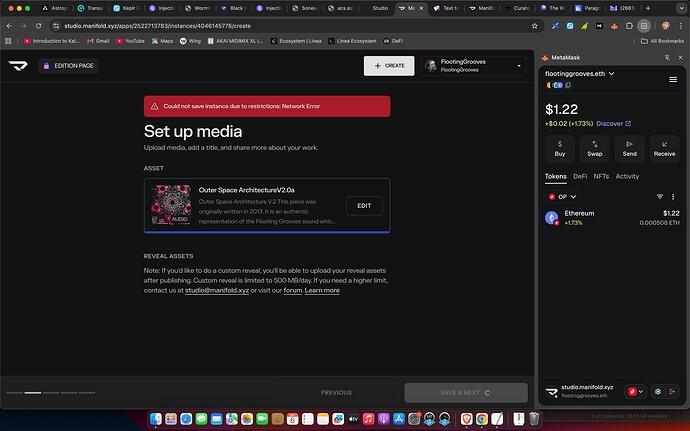This screenshot has height=431, width=690.
Task: Open the browser Extensions puzzle icon
Action: [x=629, y=26]
